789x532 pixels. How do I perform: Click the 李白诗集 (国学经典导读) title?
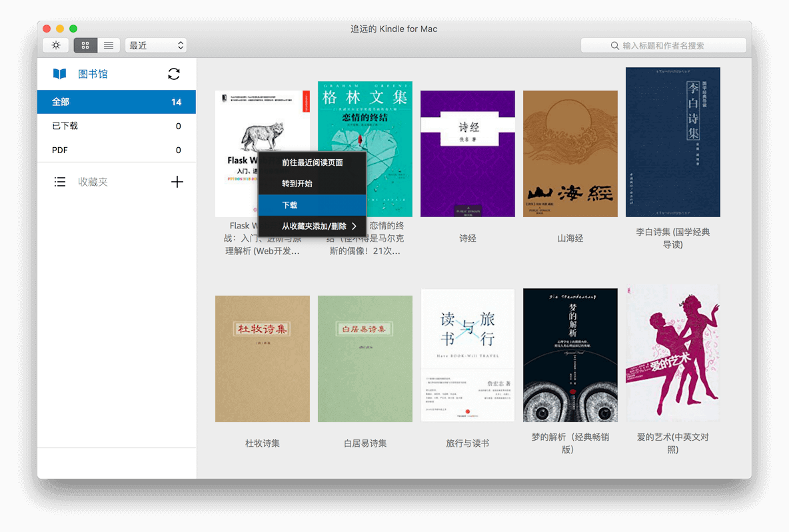click(673, 238)
